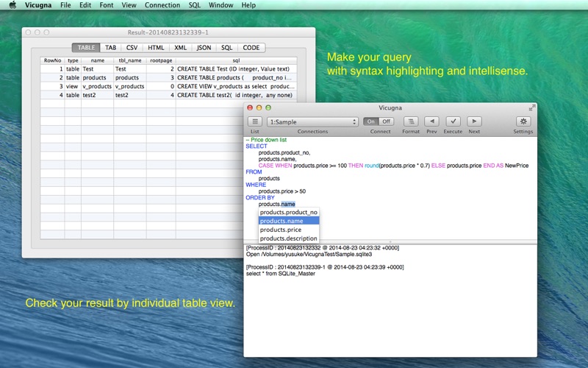The image size is (588, 368).
Task: Open the Font menu
Action: [x=107, y=5]
